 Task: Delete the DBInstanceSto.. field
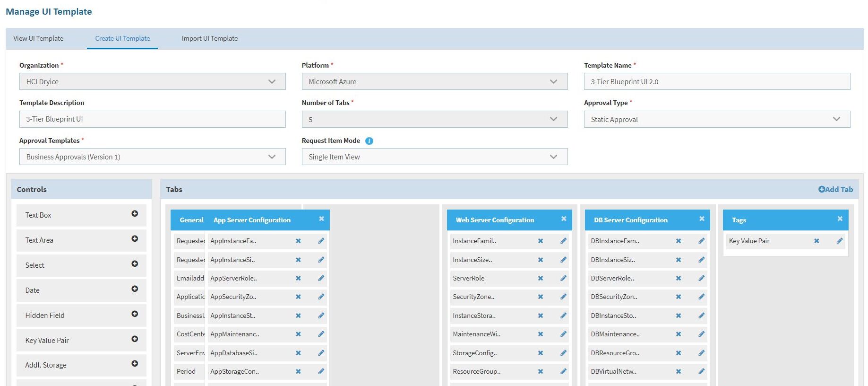679,316
